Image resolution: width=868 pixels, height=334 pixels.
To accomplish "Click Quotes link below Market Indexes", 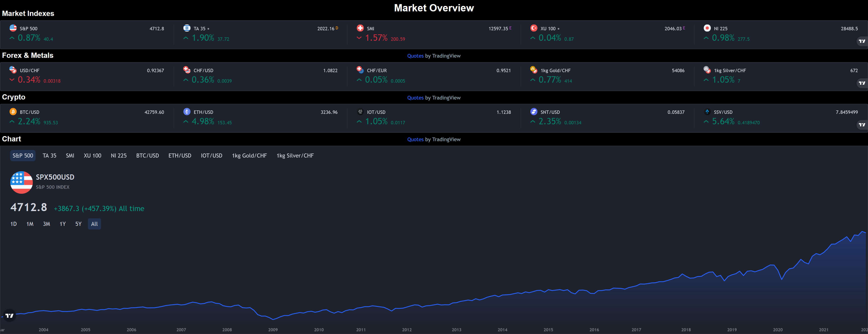I will pyautogui.click(x=415, y=56).
